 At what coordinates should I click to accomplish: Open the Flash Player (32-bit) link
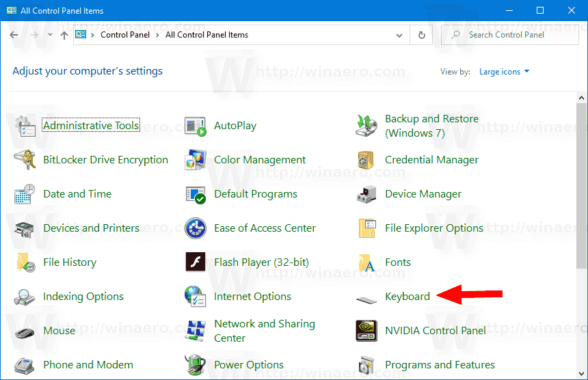coord(261,262)
